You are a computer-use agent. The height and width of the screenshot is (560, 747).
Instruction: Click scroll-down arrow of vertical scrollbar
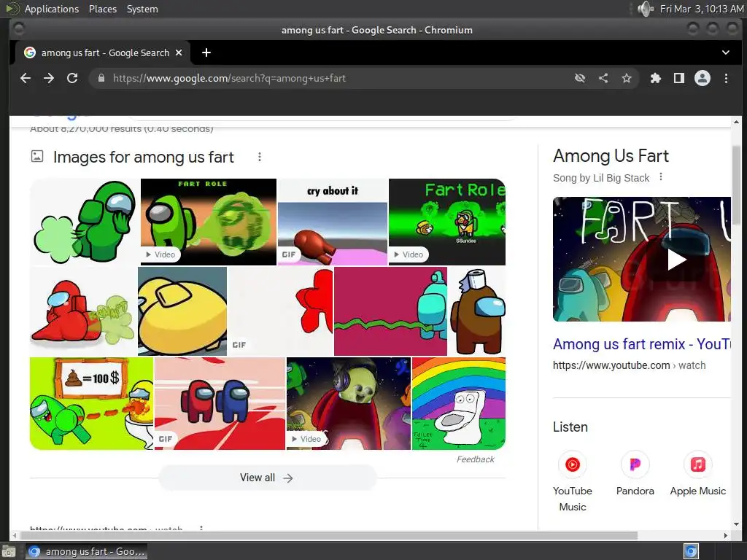coord(737,525)
